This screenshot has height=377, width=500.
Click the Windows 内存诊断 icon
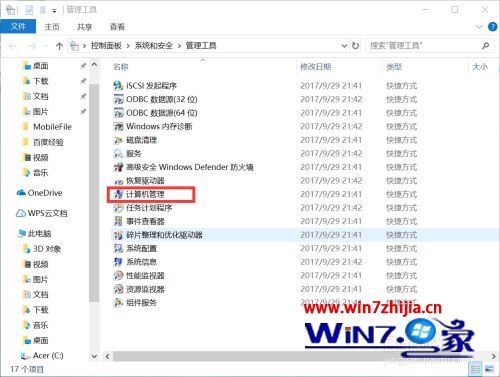(118, 126)
